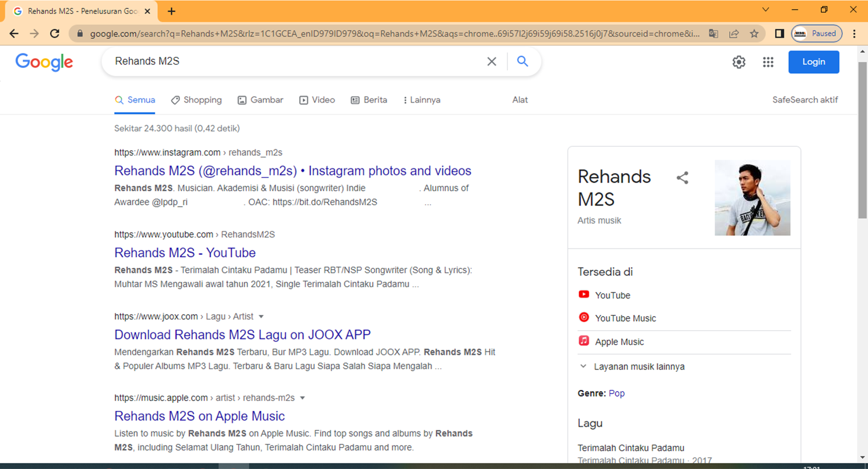Open the Lainnya menu

coord(422,100)
